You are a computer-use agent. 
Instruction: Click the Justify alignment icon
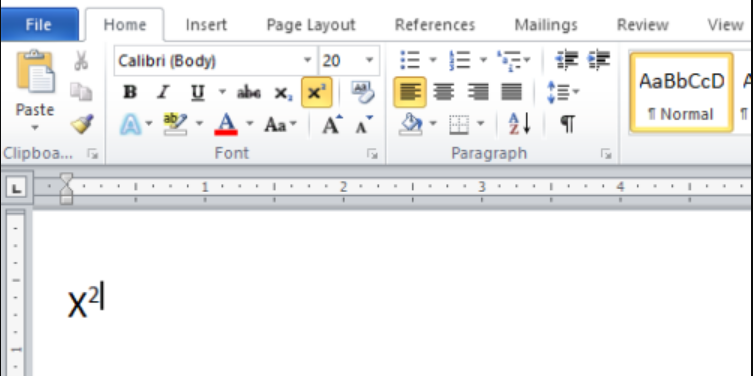coord(511,92)
